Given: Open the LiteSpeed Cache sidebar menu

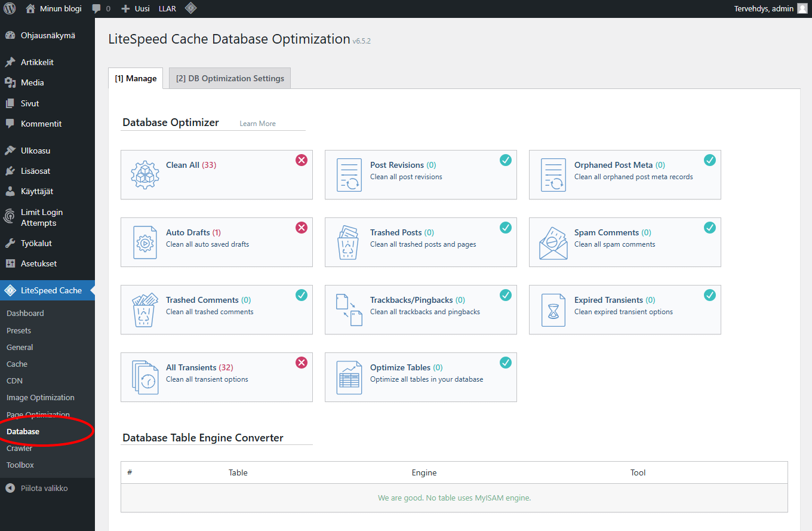Looking at the screenshot, I should 47,290.
